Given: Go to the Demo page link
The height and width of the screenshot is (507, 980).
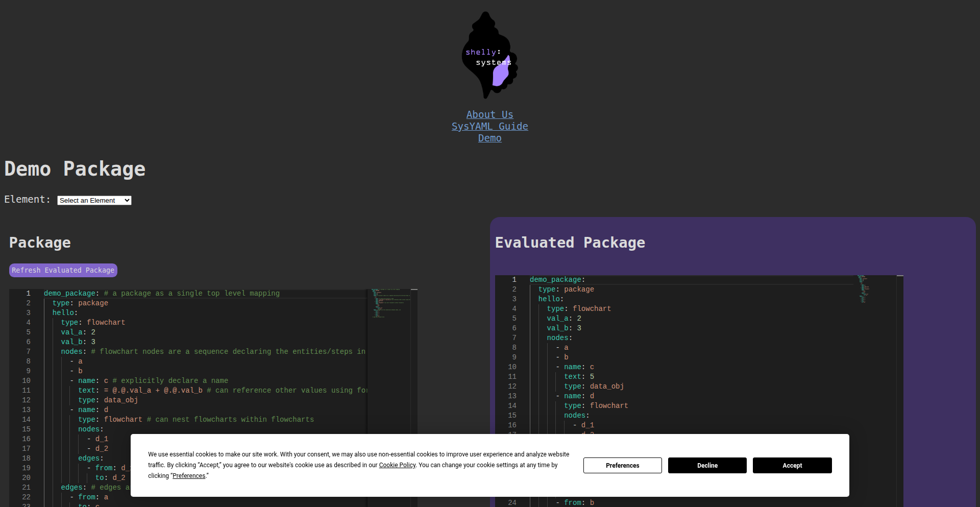Looking at the screenshot, I should [490, 138].
